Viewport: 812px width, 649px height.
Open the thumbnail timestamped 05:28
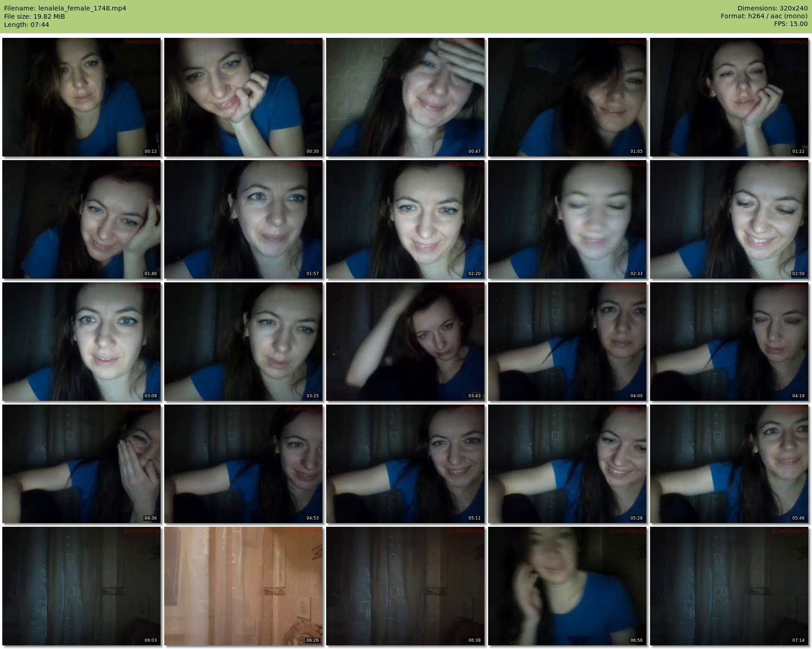[567, 464]
